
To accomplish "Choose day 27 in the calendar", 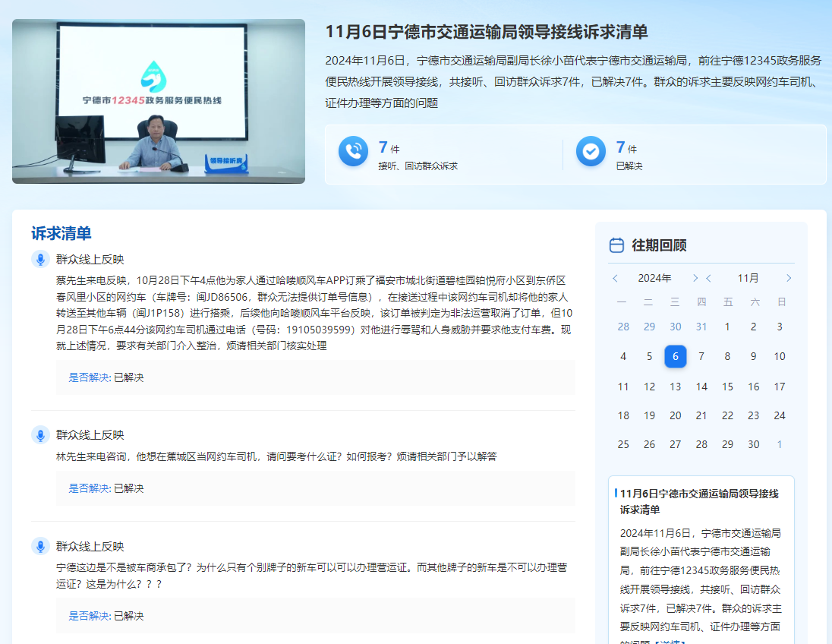I will 676,444.
